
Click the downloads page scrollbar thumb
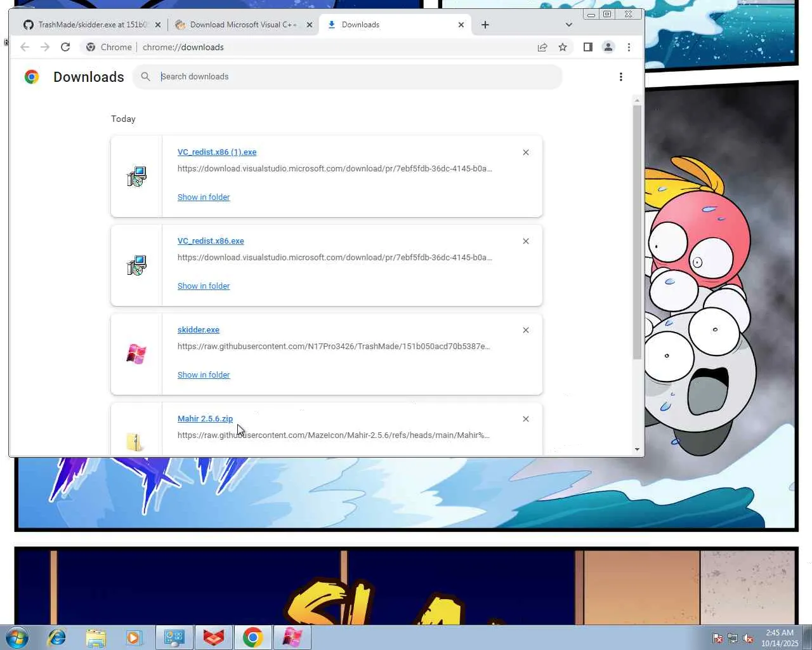(637, 232)
